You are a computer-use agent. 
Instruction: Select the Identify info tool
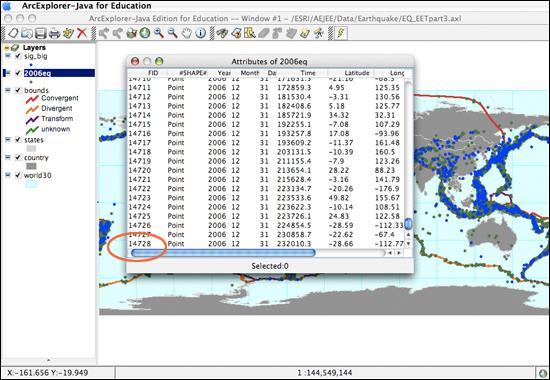pos(200,33)
